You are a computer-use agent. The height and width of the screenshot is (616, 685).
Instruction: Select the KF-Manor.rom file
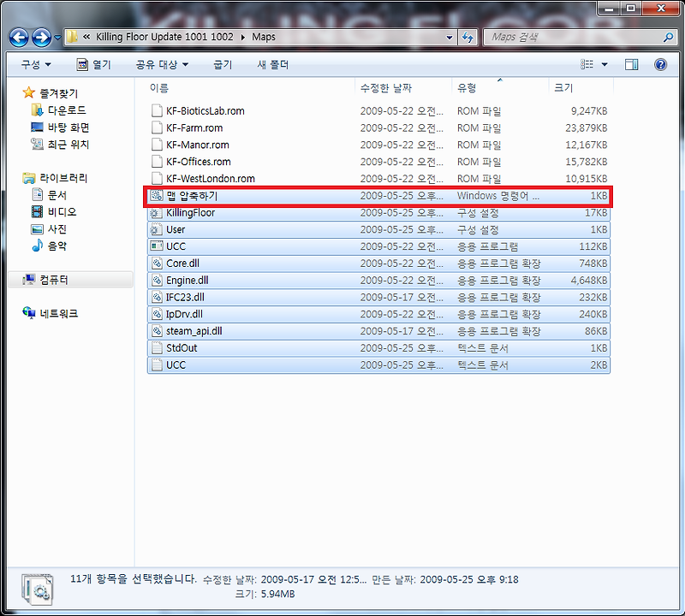(x=378, y=145)
